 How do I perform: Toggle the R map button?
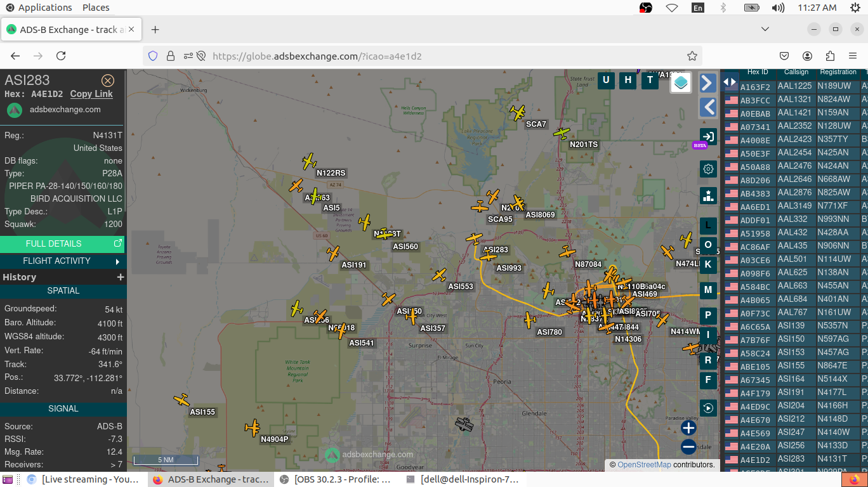click(x=709, y=361)
